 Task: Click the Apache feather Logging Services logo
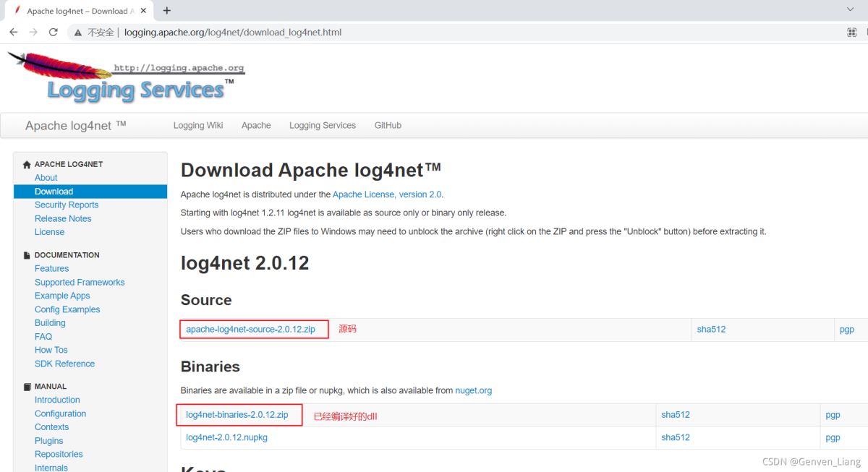tap(127, 79)
